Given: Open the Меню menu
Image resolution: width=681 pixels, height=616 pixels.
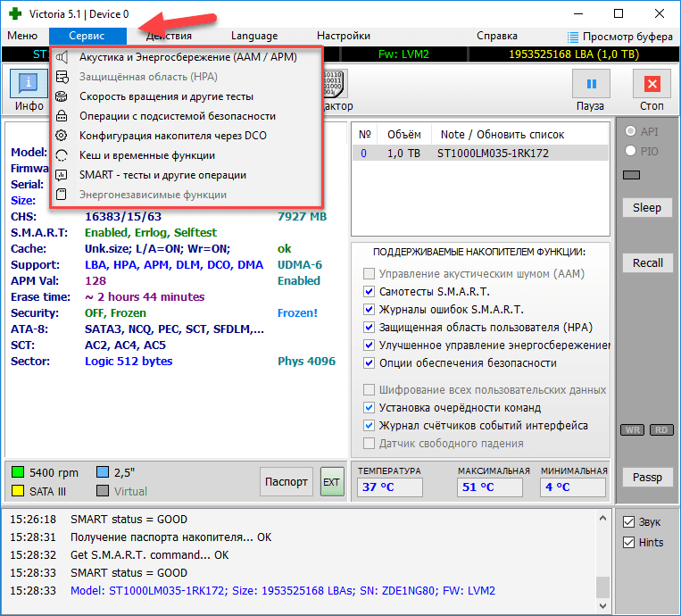Looking at the screenshot, I should pyautogui.click(x=22, y=36).
